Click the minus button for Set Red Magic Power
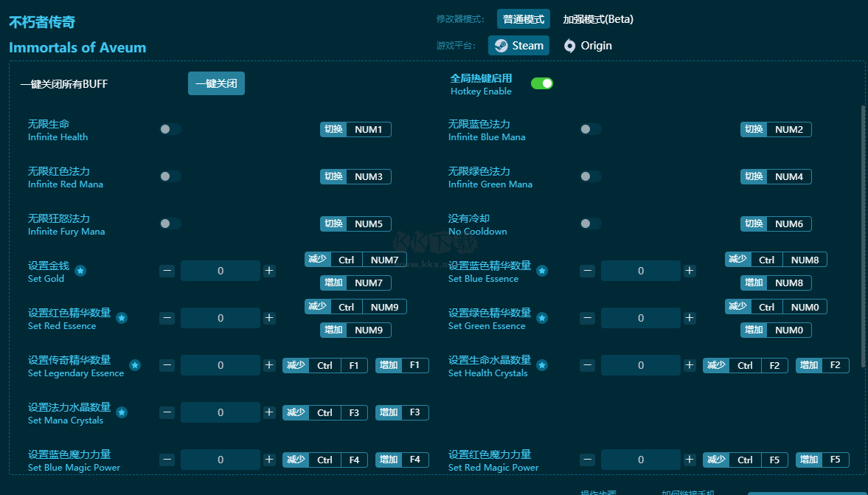The image size is (868, 495). pos(587,460)
